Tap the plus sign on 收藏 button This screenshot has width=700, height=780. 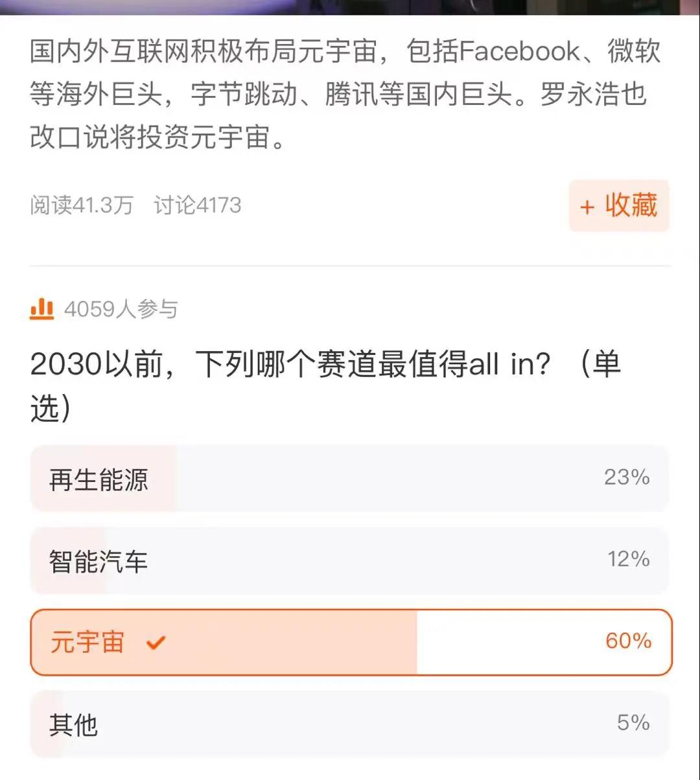pyautogui.click(x=587, y=207)
